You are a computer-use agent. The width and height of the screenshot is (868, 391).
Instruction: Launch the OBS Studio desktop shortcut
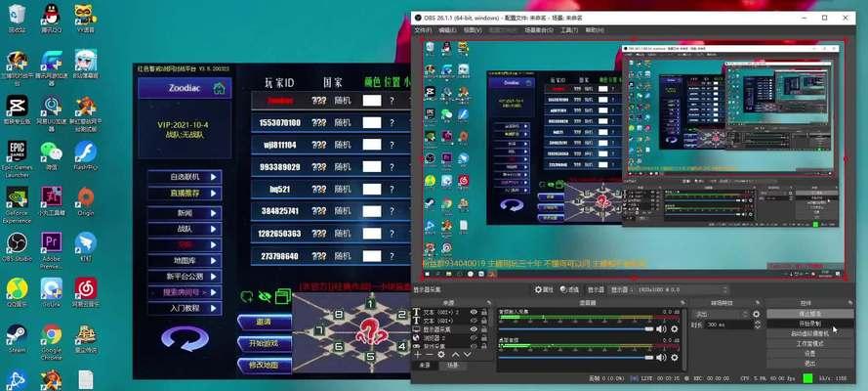[17, 246]
